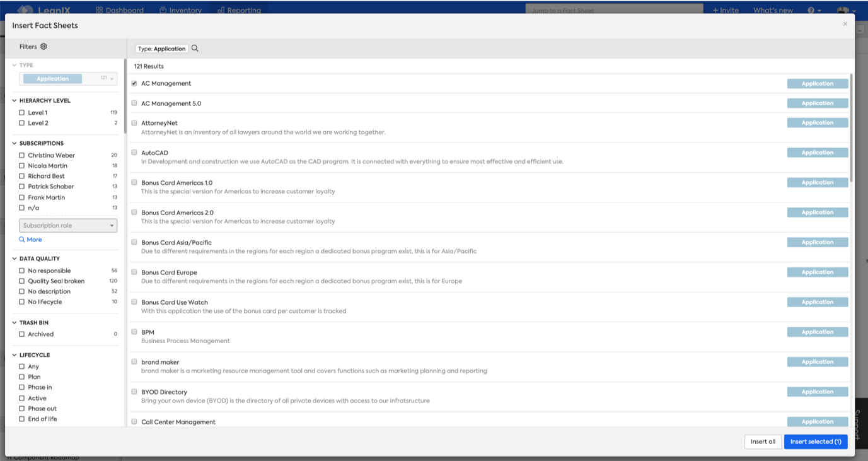Open the Help question mark menu
This screenshot has width=868, height=461.
(814, 10)
